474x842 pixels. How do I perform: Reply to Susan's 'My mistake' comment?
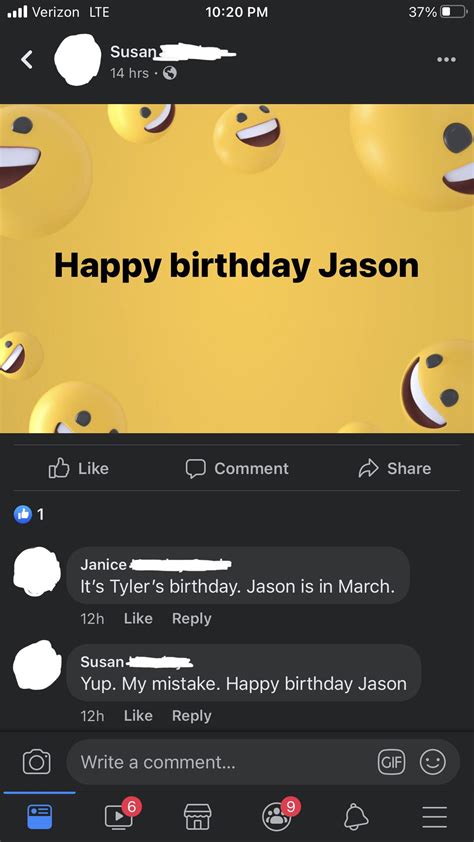192,716
